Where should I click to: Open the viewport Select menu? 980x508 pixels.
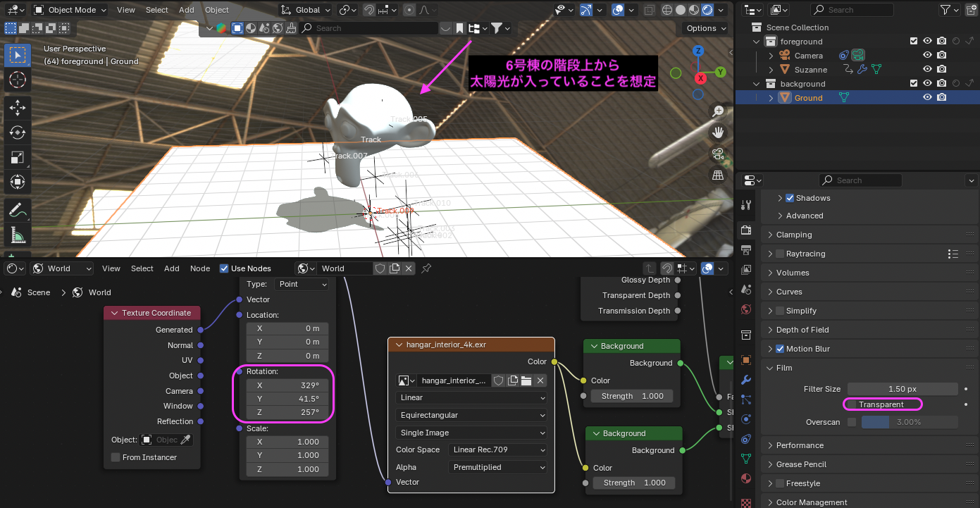(156, 10)
